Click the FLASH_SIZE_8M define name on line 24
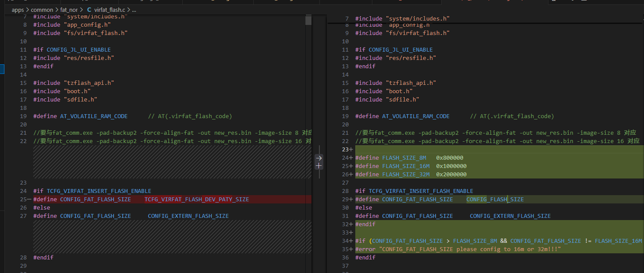The height and width of the screenshot is (273, 644). pyautogui.click(x=404, y=157)
